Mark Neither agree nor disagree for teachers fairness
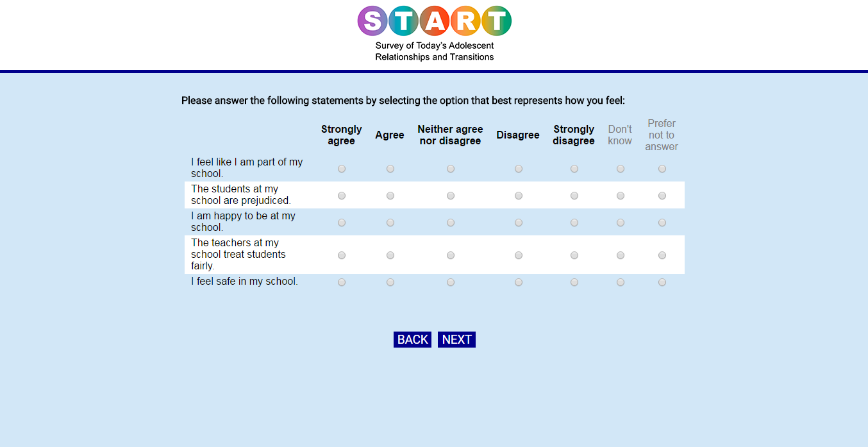The height and width of the screenshot is (447, 868). pyautogui.click(x=451, y=255)
